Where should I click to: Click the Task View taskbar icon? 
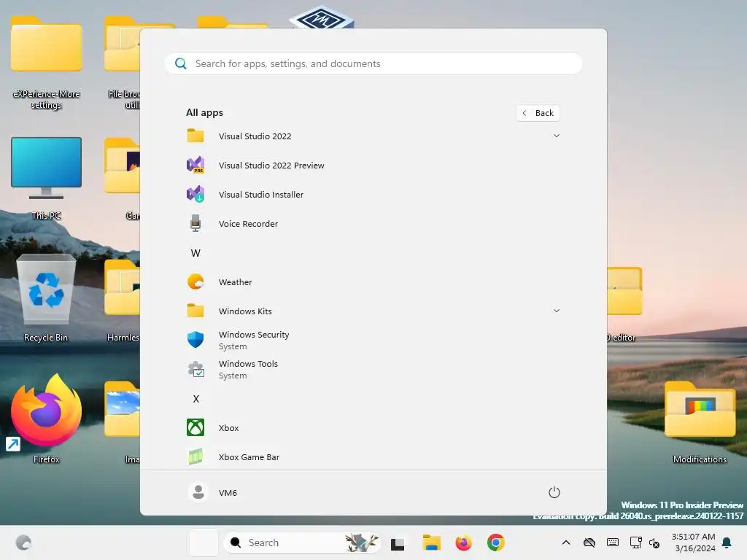click(398, 543)
